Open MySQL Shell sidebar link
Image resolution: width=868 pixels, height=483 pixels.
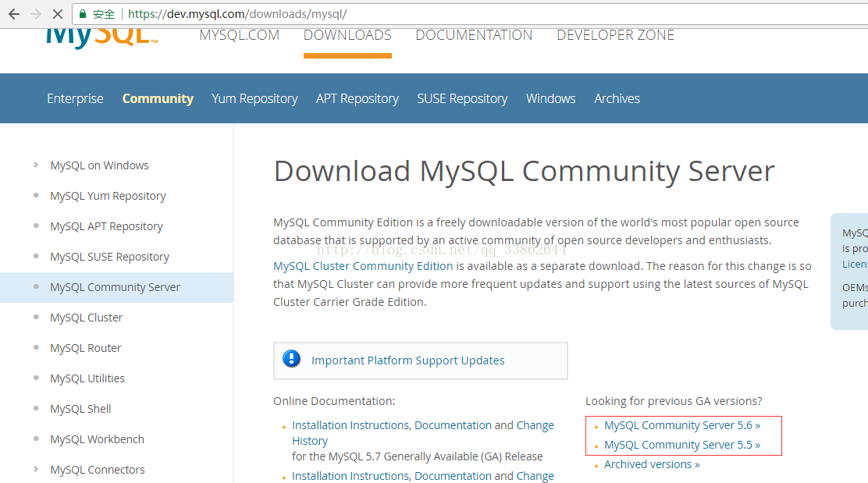click(x=81, y=409)
